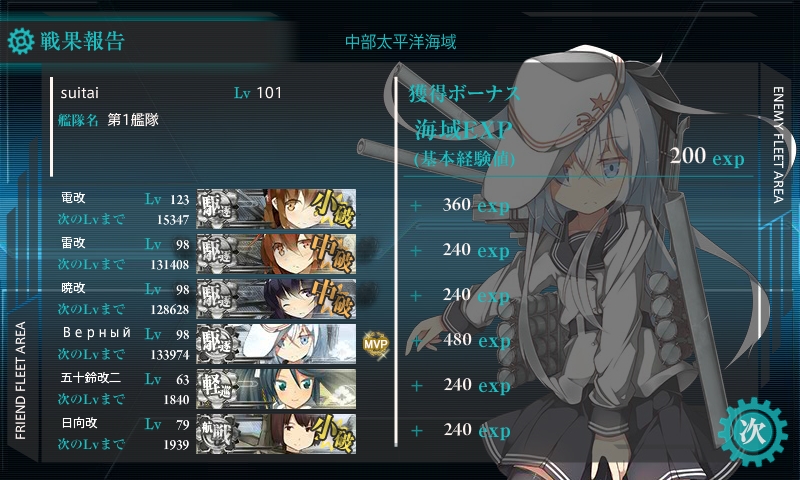Select the 日向改 aviation battleship banner

276,434
